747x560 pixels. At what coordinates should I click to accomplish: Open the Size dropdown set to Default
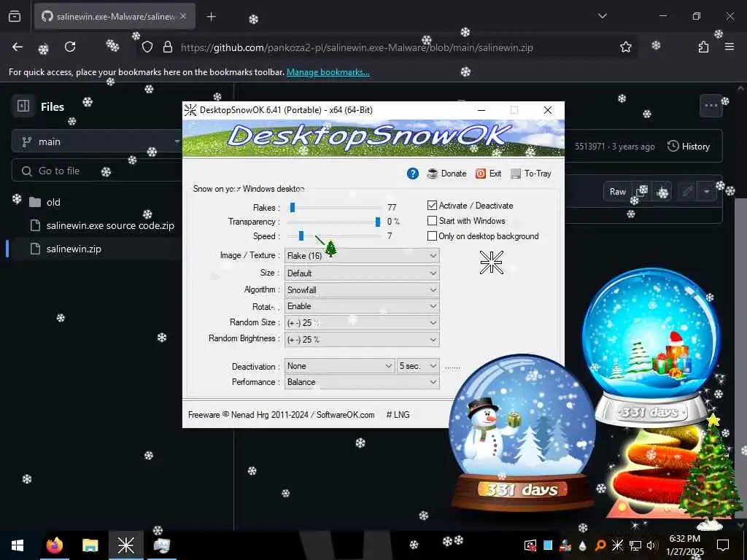coord(362,273)
